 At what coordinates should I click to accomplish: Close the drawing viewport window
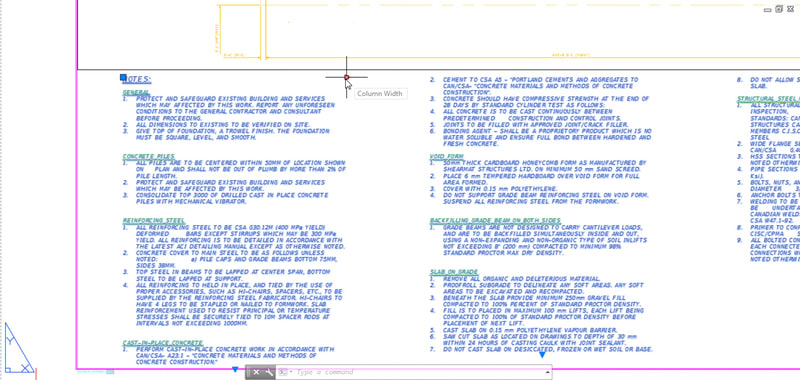pos(790,9)
